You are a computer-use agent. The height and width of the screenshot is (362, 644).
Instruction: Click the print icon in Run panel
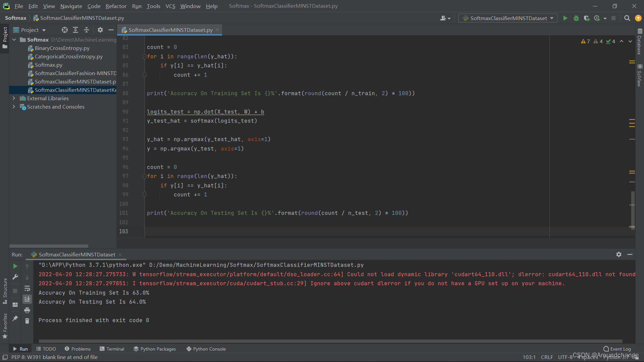click(27, 310)
